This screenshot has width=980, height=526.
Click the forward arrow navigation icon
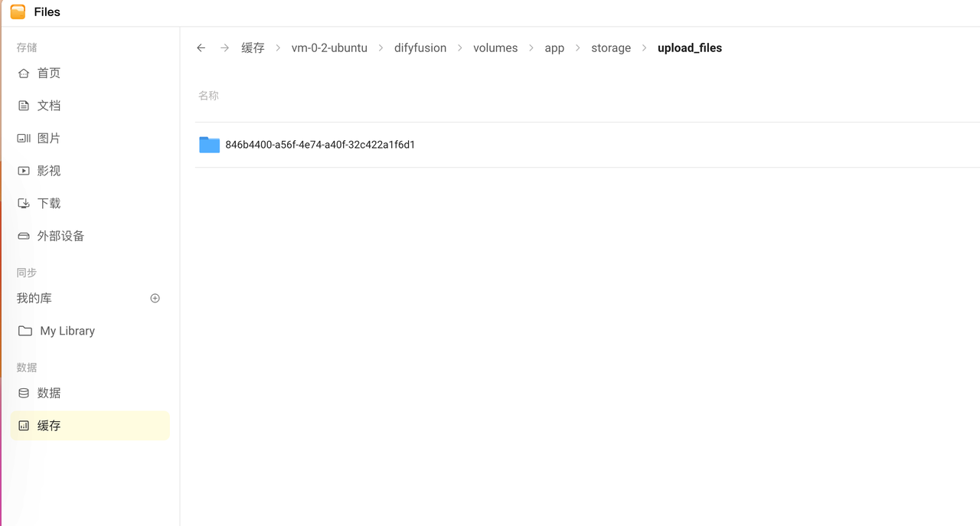224,47
